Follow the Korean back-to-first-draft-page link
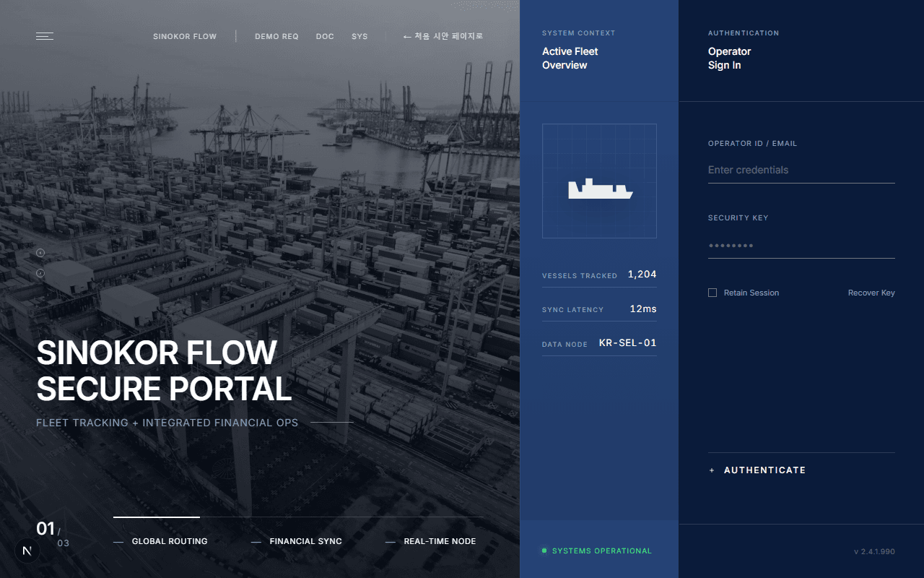This screenshot has height=578, width=924. (443, 36)
